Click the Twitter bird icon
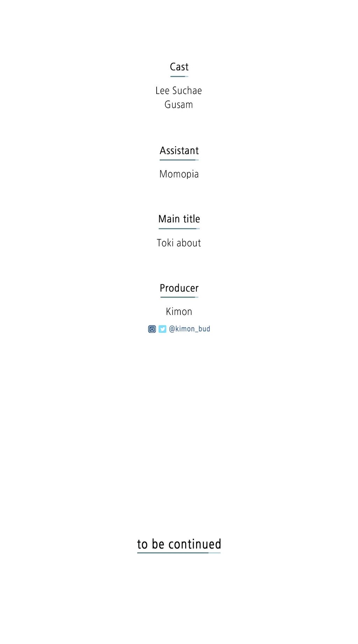The height and width of the screenshot is (644, 358). (x=162, y=329)
